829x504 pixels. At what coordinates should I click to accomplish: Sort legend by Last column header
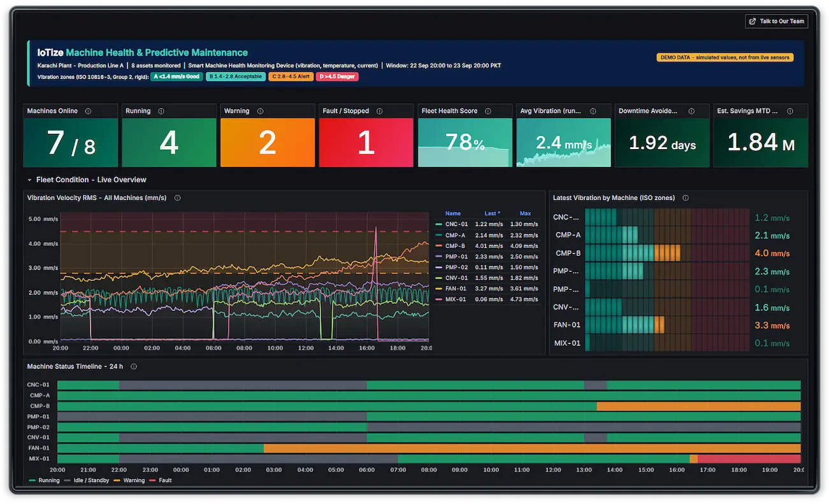492,213
